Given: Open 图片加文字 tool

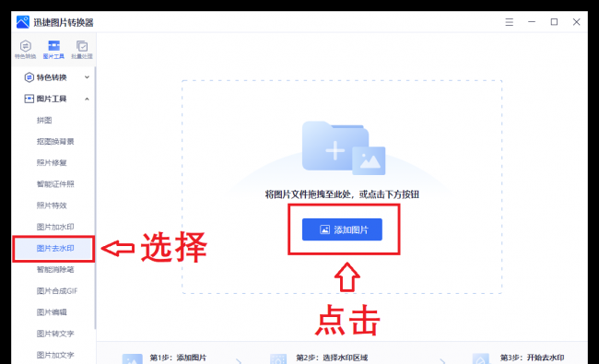Looking at the screenshot, I should (55, 355).
